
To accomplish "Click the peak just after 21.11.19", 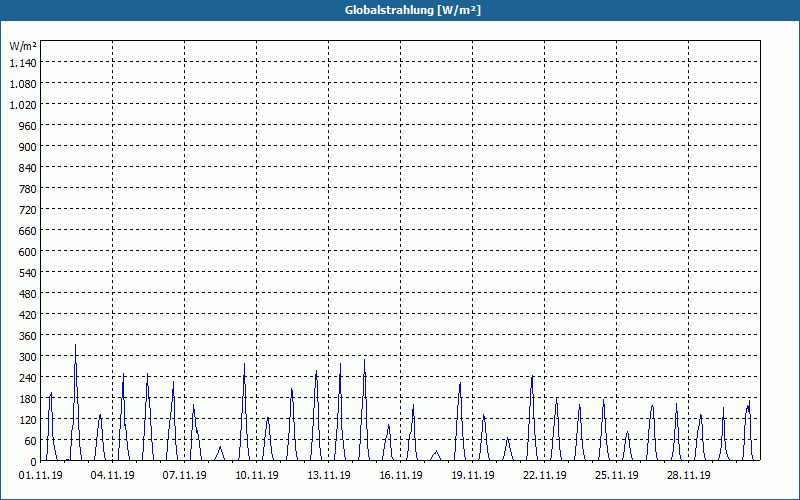I will (532, 377).
